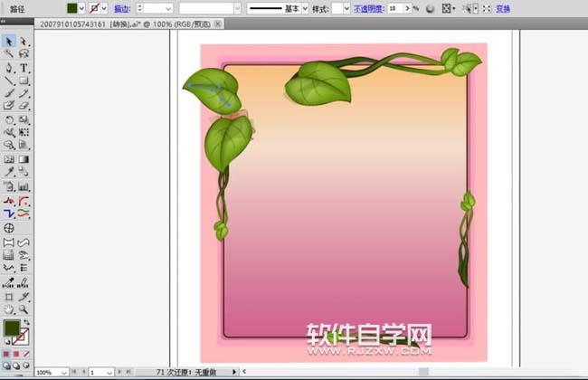Screen dimensions: 588x380
Task: Expand opacity slider arrow
Action: 408,8
